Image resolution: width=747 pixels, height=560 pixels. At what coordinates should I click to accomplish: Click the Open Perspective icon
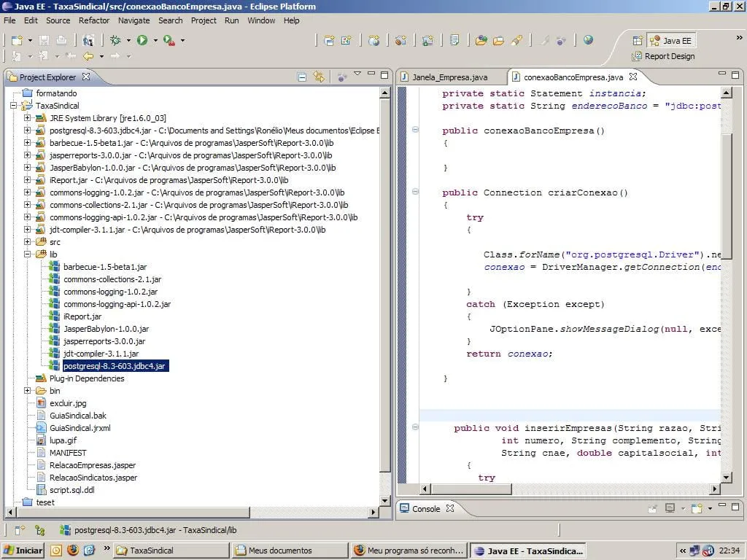tap(638, 41)
